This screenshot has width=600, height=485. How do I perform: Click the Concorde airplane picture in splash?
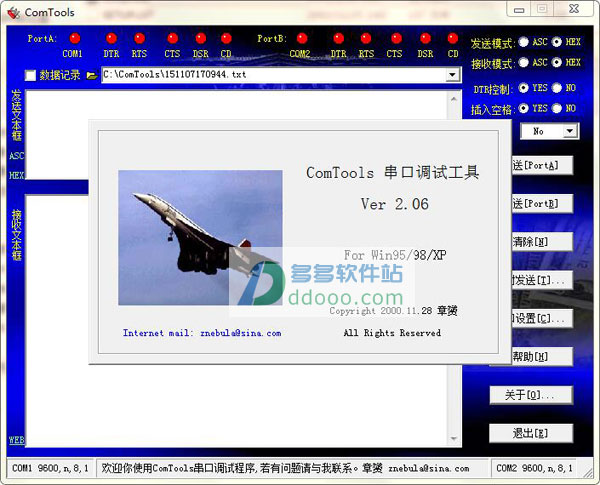(x=200, y=237)
